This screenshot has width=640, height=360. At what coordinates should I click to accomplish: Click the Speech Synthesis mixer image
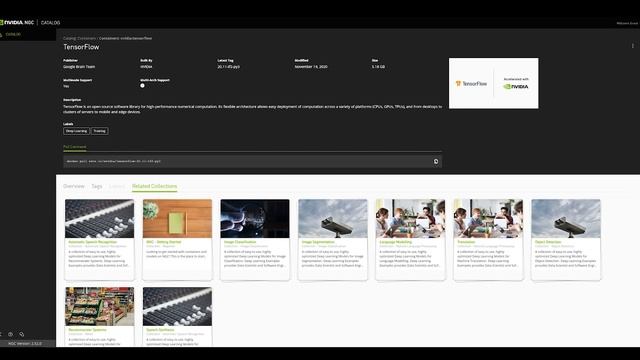pos(177,306)
